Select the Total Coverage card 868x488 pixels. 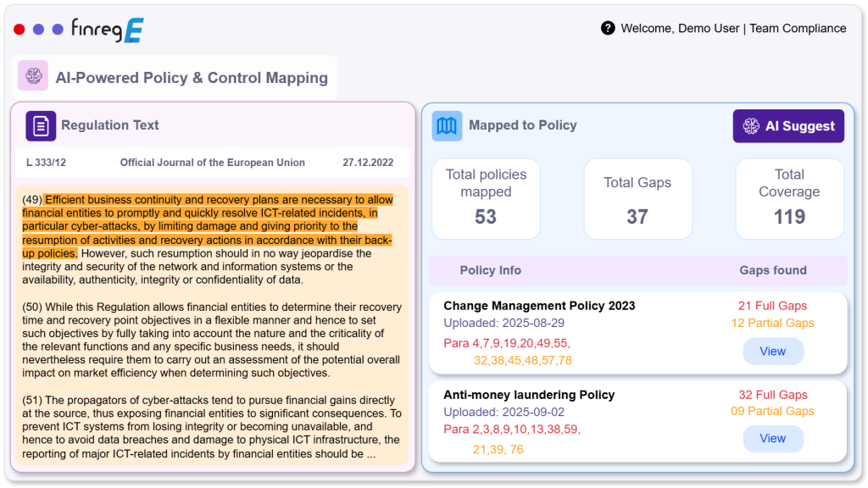pyautogui.click(x=789, y=198)
